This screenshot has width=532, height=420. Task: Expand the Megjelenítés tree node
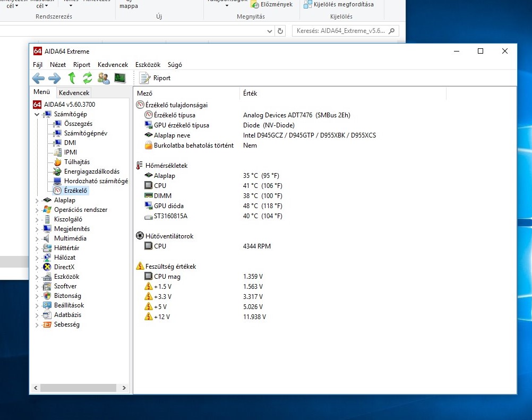click(37, 229)
